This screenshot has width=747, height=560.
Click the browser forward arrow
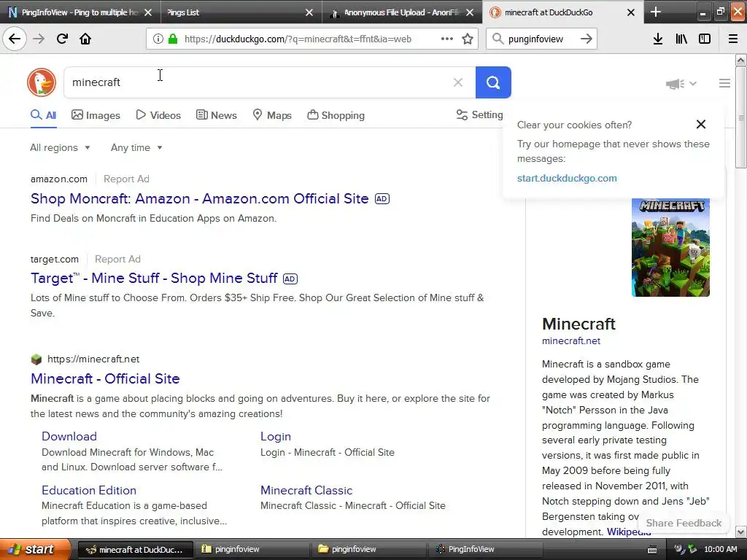(x=39, y=39)
